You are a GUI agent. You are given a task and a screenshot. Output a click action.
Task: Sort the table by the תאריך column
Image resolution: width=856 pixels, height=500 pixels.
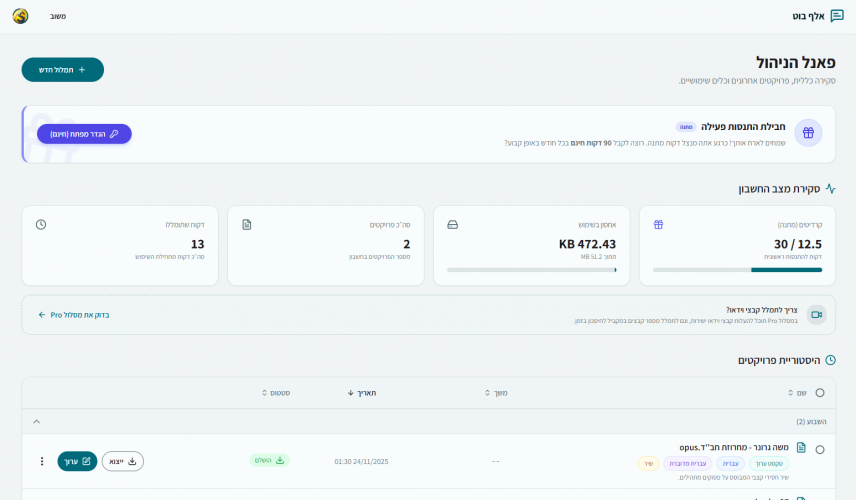point(362,393)
